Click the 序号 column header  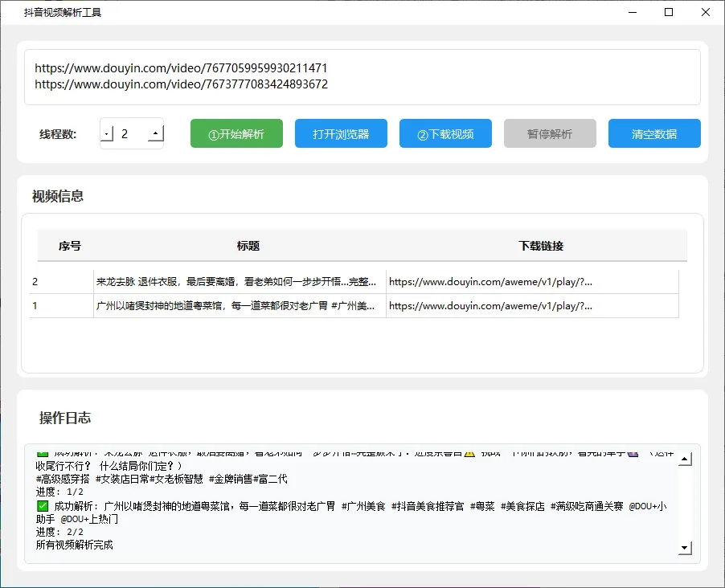point(70,246)
